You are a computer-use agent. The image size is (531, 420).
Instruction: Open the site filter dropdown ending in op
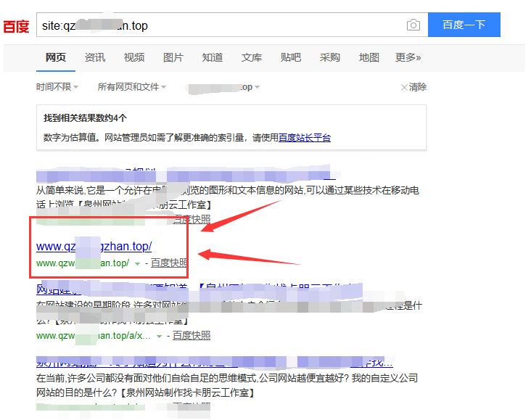(x=223, y=87)
